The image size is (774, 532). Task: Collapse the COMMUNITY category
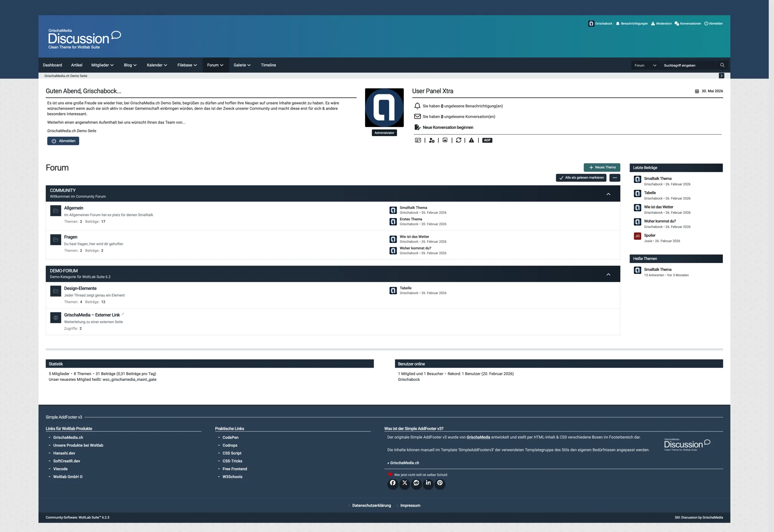point(608,194)
